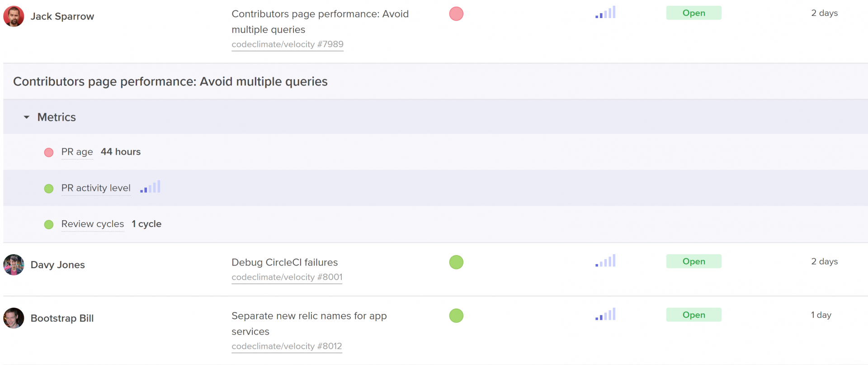Open codeclimate/velocity #8001 link
This screenshot has width=868, height=365.
pyautogui.click(x=287, y=277)
